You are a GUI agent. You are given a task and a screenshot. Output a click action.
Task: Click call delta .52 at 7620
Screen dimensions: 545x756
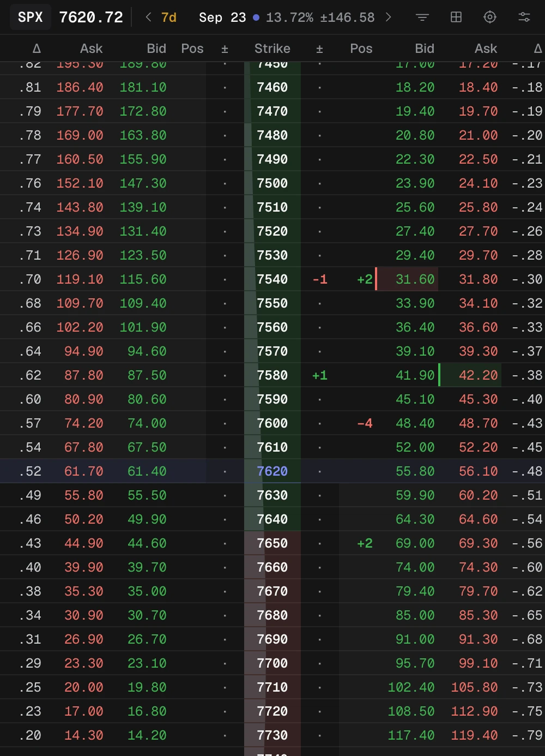pos(30,471)
